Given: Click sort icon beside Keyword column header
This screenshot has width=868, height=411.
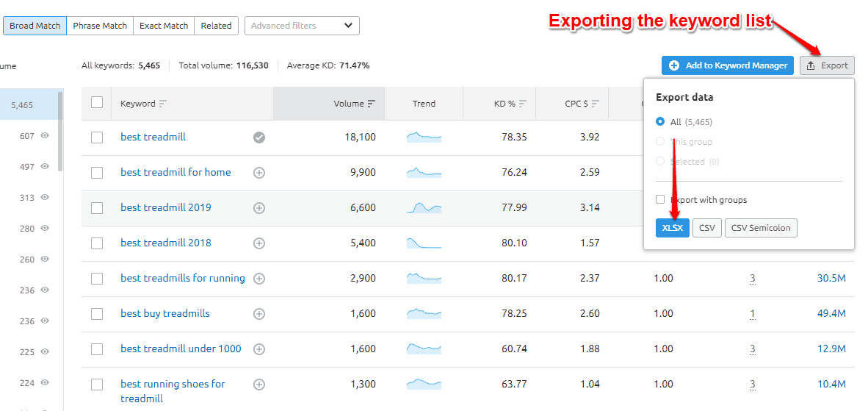Looking at the screenshot, I should 163,104.
